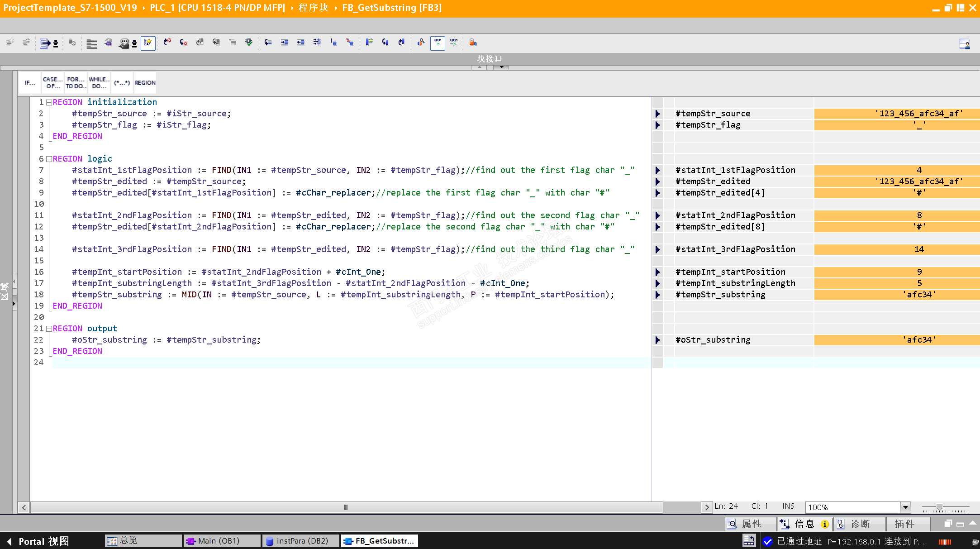
Task: Collapse the REGION initialization block
Action: 49,102
